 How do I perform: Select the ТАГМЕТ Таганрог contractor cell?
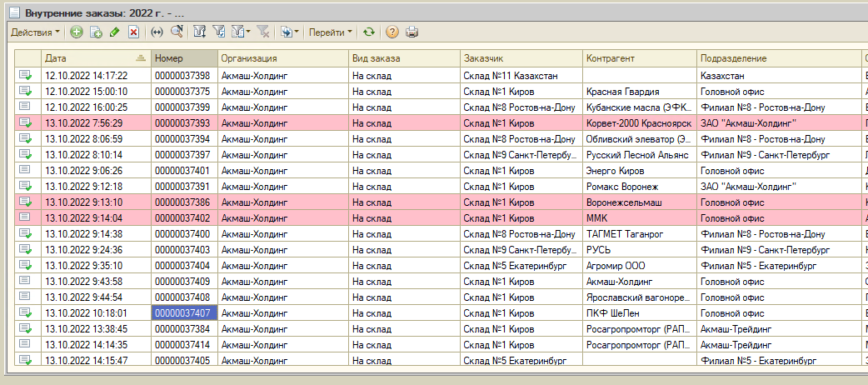pyautogui.click(x=640, y=234)
